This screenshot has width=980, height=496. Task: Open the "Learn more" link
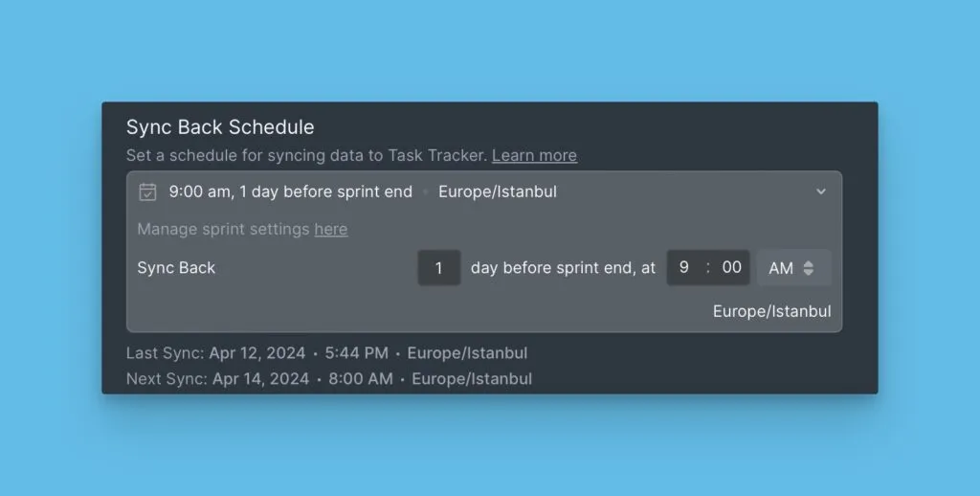point(534,155)
